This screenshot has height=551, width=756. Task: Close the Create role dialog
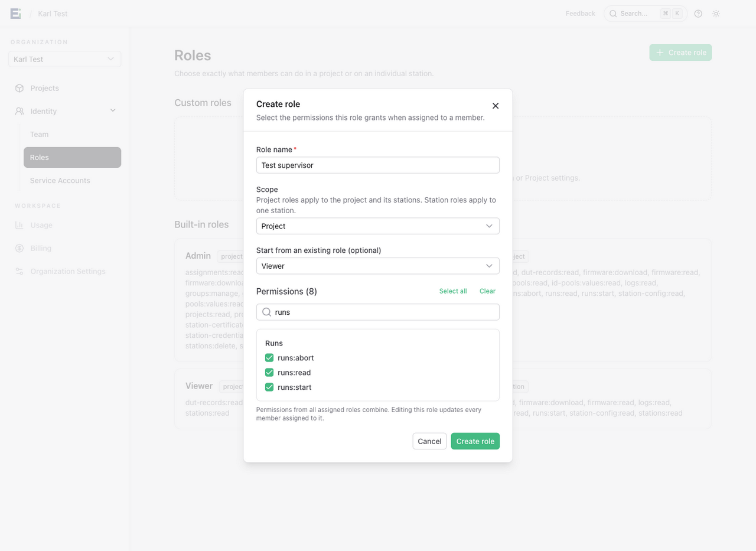[x=496, y=106]
